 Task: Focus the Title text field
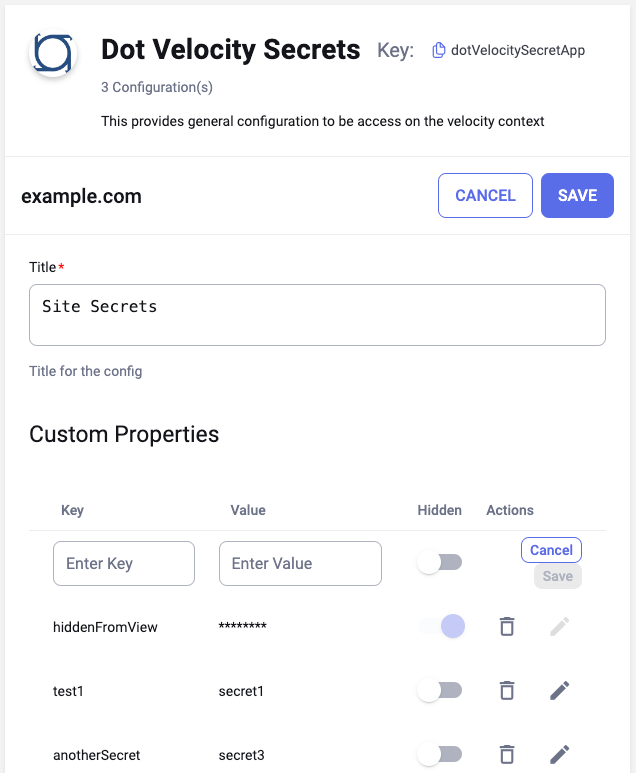pyautogui.click(x=317, y=315)
